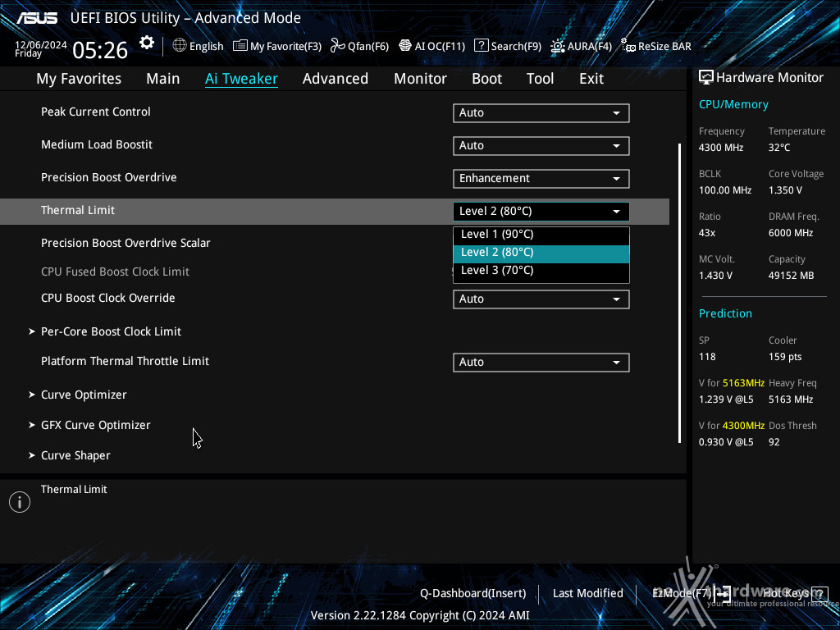This screenshot has width=840, height=630.
Task: Click the 1.350 V core voltage value
Action: (x=785, y=190)
